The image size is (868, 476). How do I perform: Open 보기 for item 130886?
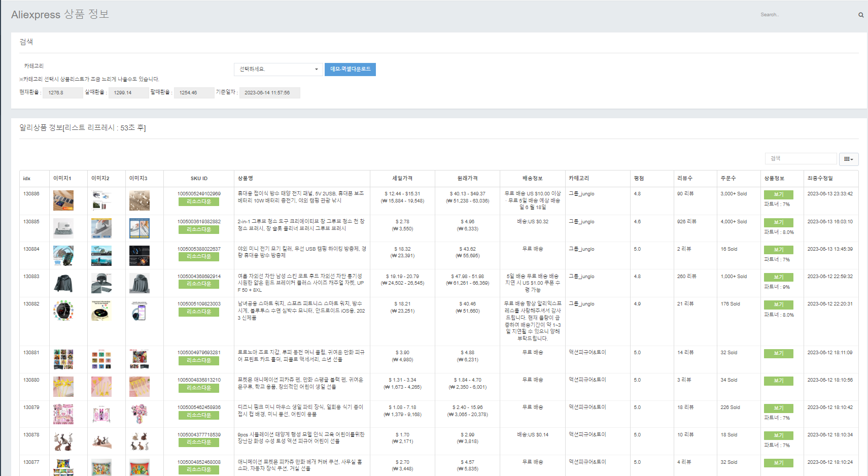[778, 195]
